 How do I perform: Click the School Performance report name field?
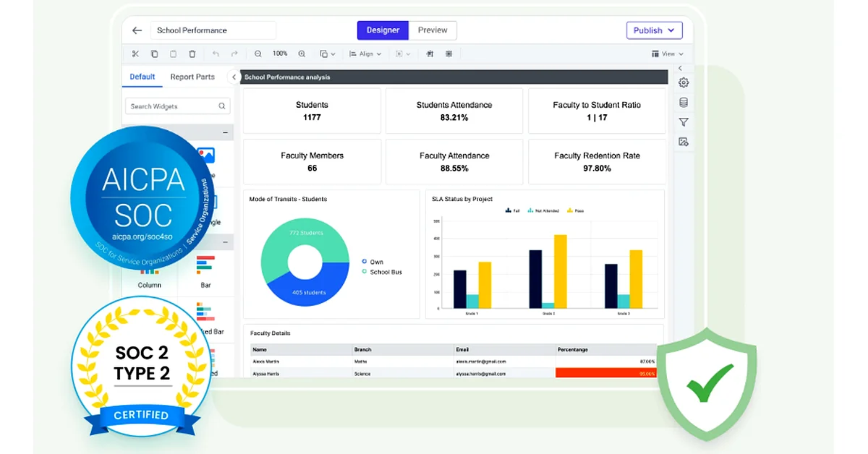coord(213,30)
